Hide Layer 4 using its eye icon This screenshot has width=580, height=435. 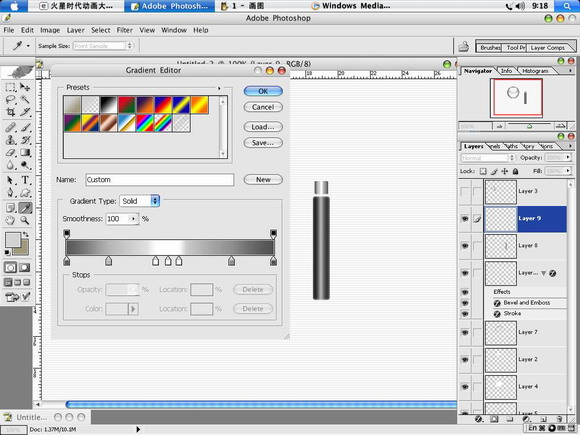point(465,387)
